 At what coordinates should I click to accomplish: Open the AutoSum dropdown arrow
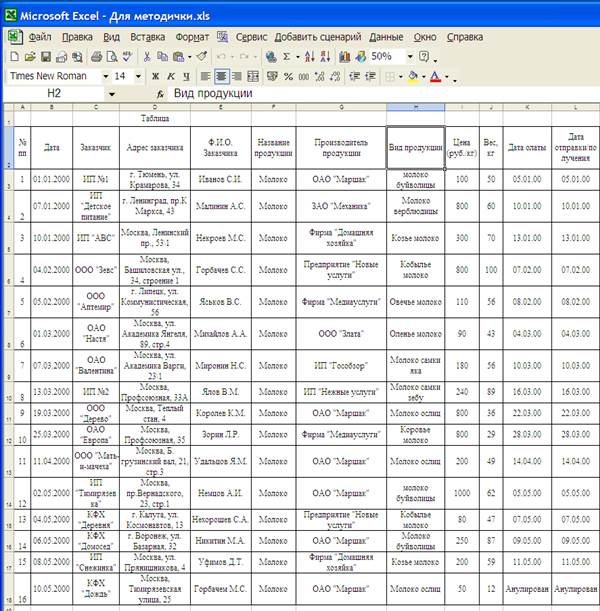pos(298,57)
